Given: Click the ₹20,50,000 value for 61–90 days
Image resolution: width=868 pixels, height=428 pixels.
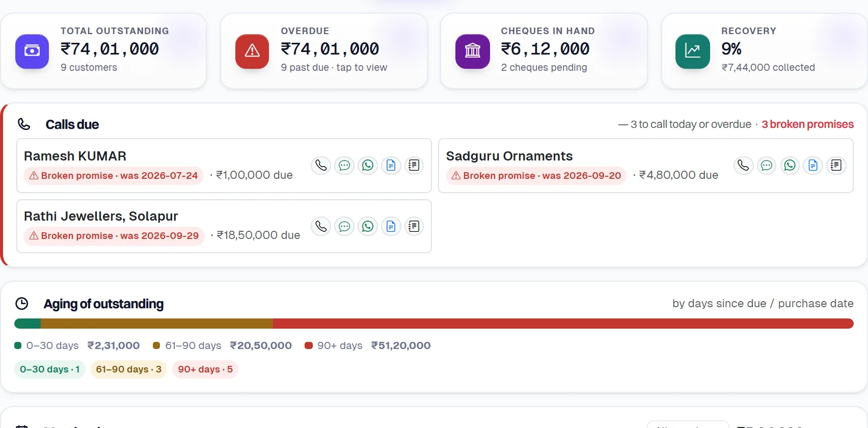Looking at the screenshot, I should click(261, 345).
